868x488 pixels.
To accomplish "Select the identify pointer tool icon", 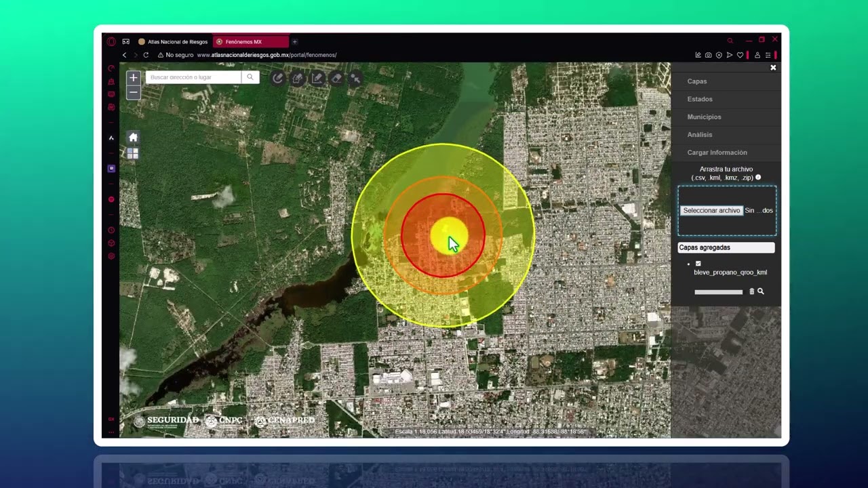I will (355, 79).
